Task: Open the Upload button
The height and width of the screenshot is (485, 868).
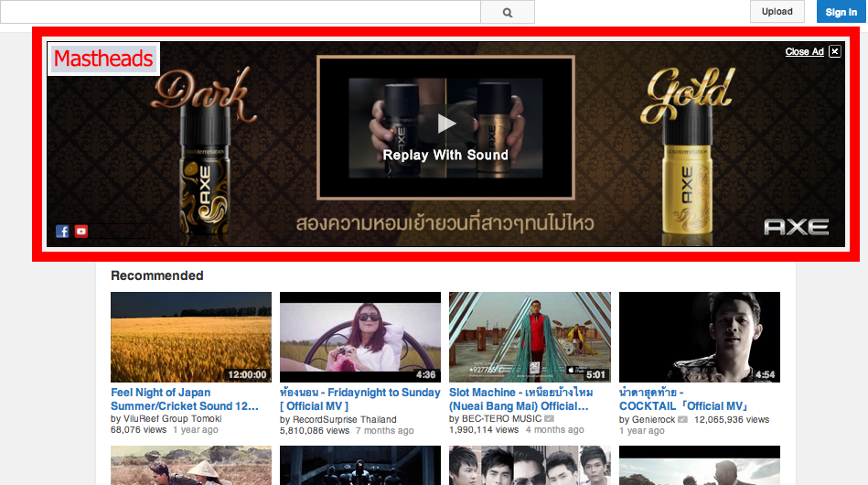Action: (777, 12)
